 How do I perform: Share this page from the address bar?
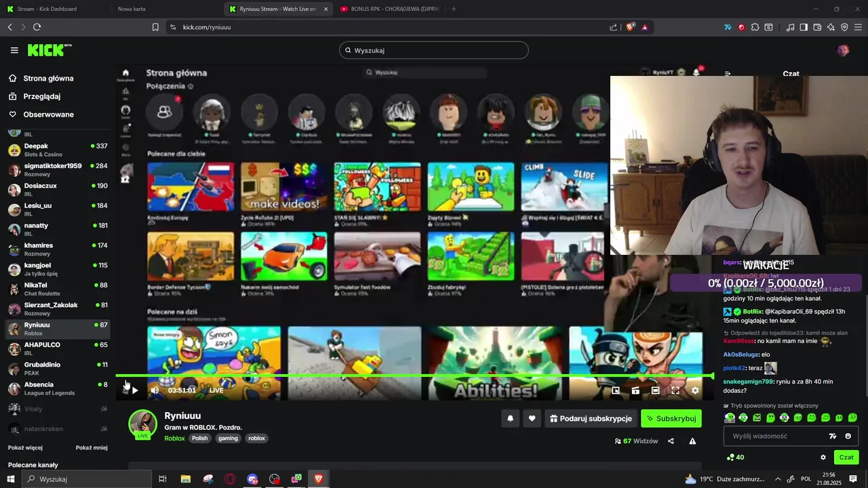pos(613,27)
